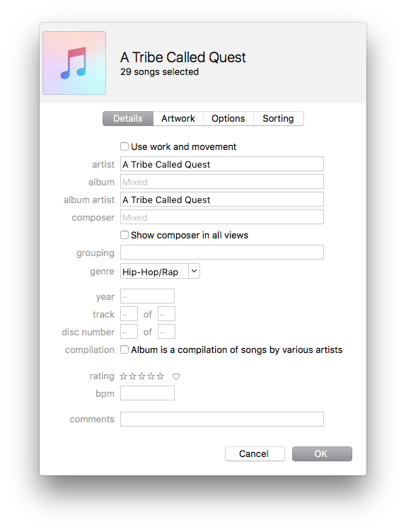Focus the year input field

pyautogui.click(x=147, y=296)
